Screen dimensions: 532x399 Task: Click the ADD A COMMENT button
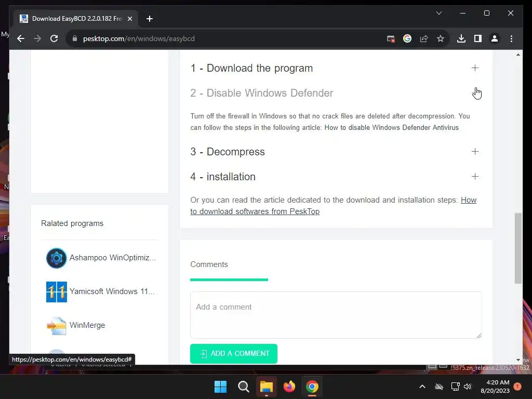233,353
